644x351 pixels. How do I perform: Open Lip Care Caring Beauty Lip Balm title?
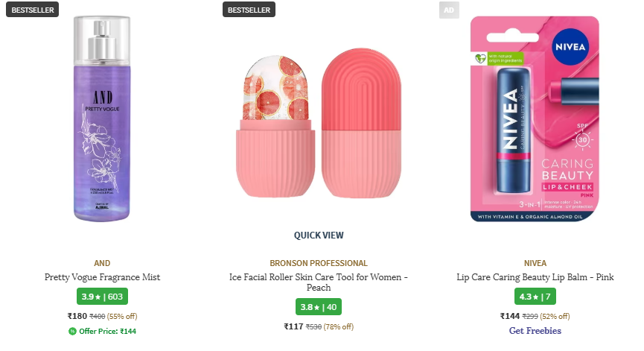(x=535, y=277)
